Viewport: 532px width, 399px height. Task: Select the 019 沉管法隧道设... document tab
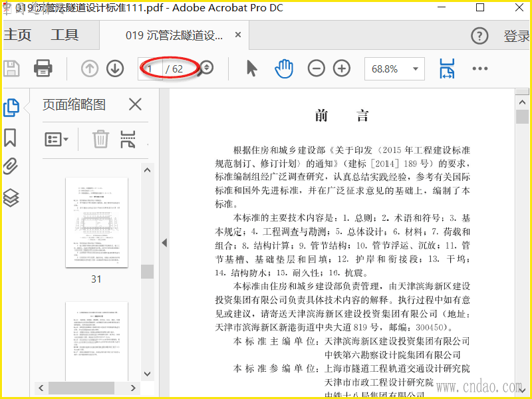coord(174,35)
